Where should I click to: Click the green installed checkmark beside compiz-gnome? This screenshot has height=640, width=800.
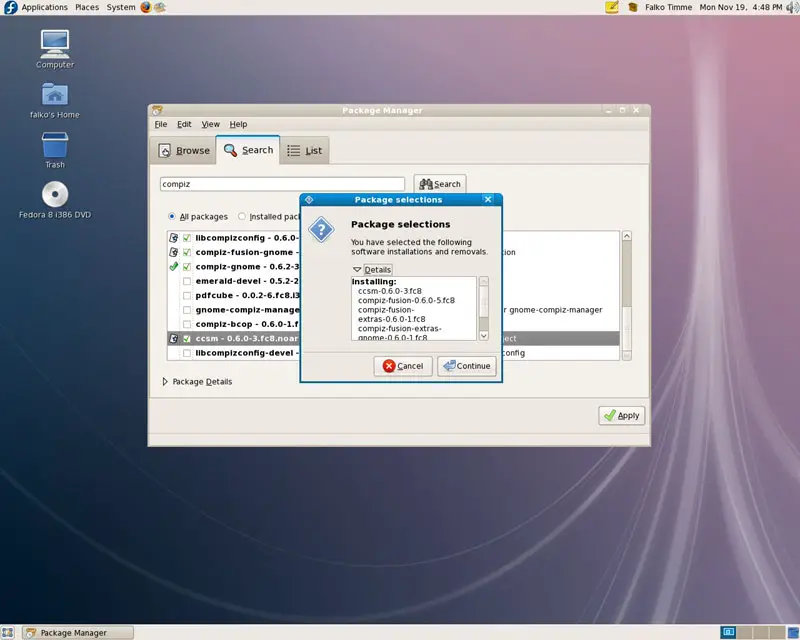coord(173,266)
